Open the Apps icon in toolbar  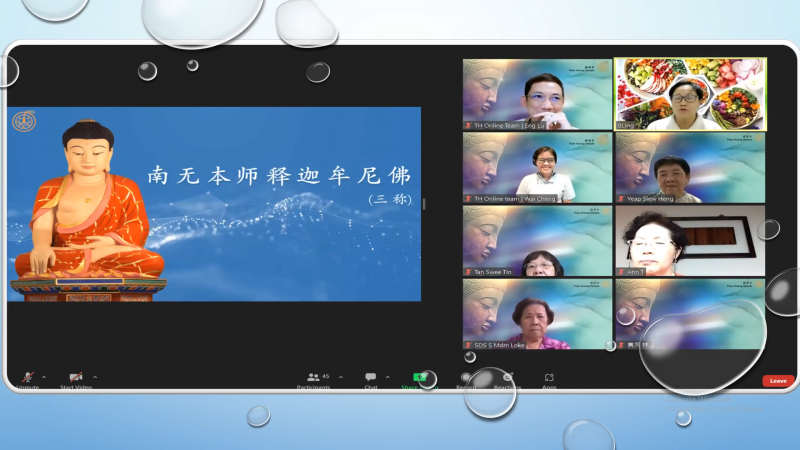[549, 377]
